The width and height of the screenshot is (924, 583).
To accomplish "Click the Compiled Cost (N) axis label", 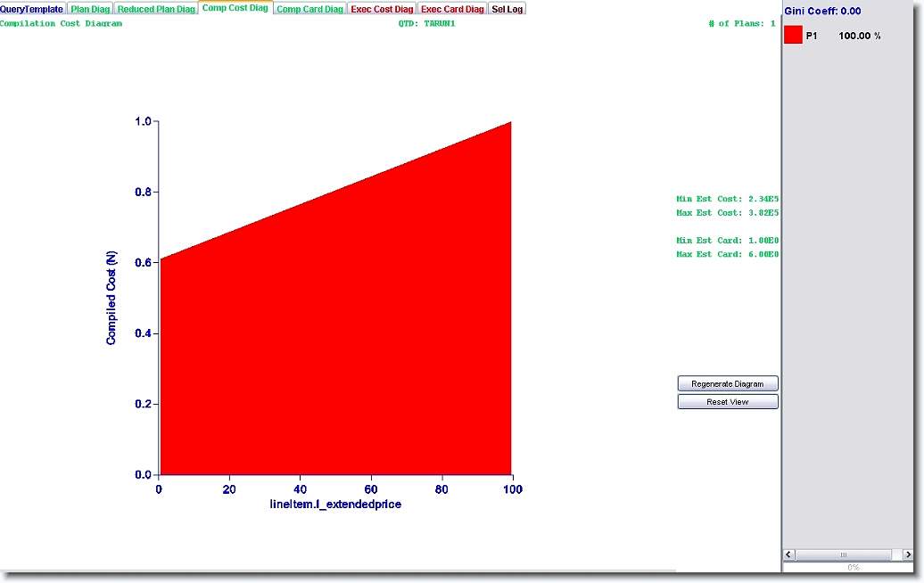I will click(111, 298).
